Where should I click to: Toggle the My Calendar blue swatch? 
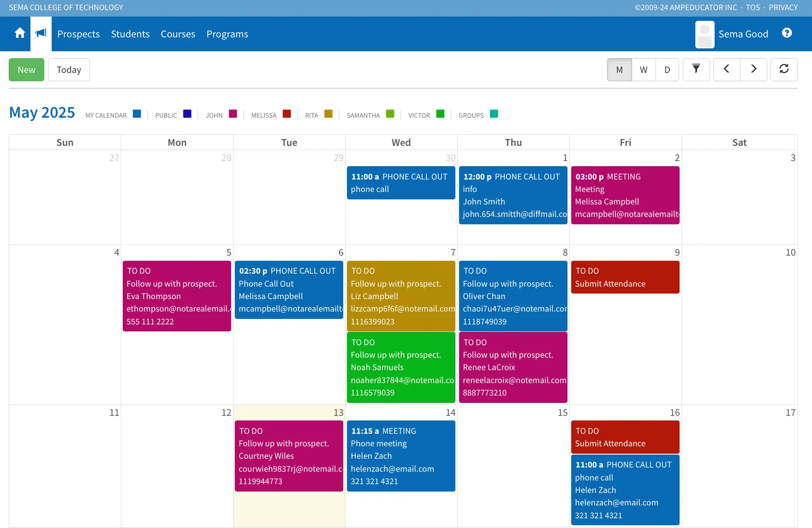(x=137, y=114)
